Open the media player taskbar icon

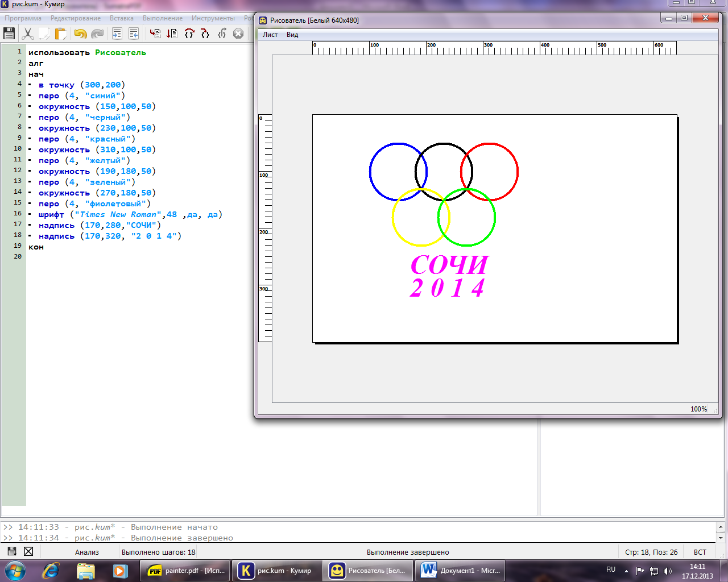coord(120,570)
